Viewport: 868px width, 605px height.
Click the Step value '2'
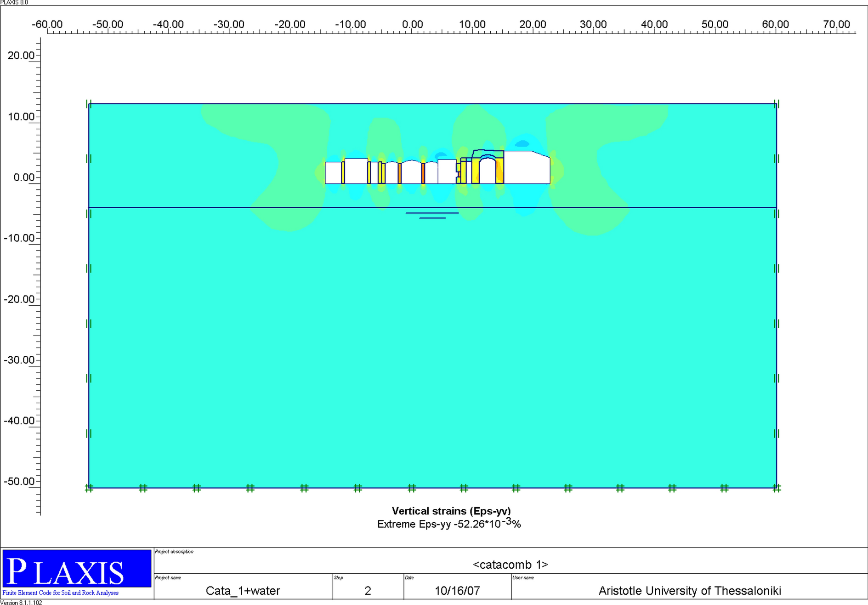click(x=368, y=591)
